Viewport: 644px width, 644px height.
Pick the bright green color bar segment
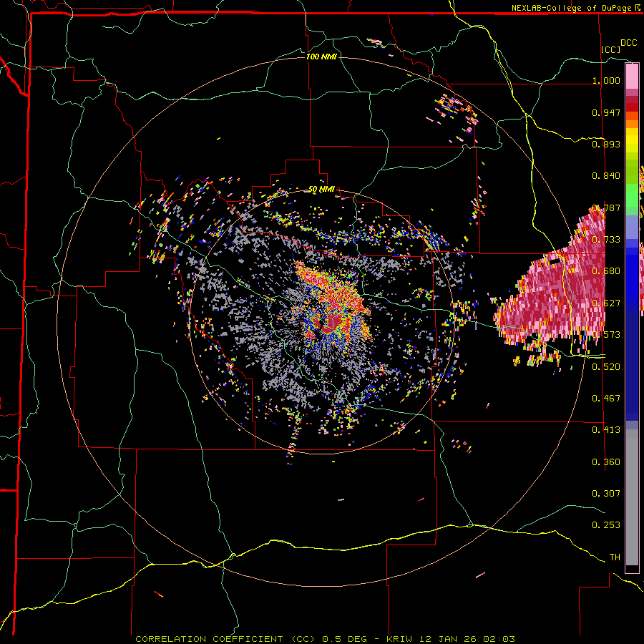(632, 195)
